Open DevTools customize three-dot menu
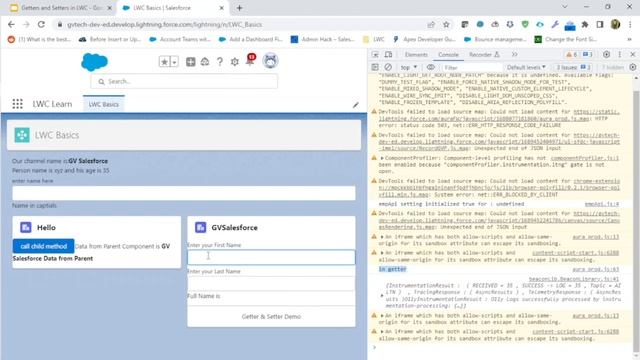Screen dimensions: 640x360 tap(620, 54)
